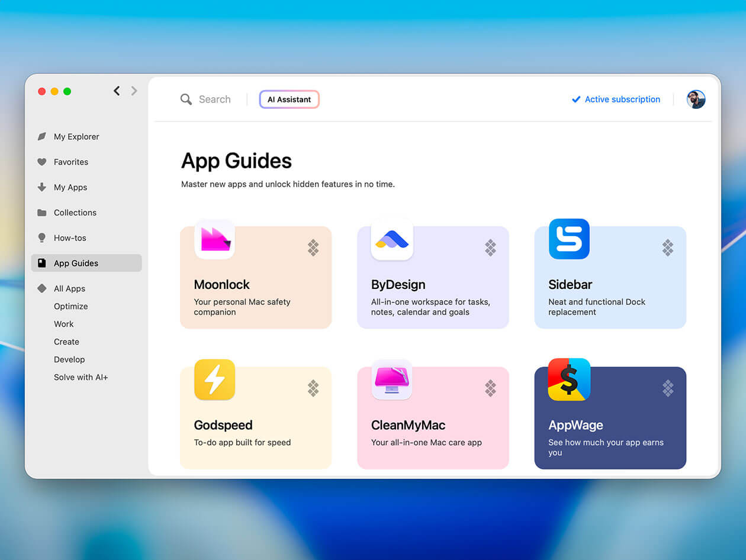Open the Collections folder icon
Image resolution: width=746 pixels, height=560 pixels.
coord(41,213)
